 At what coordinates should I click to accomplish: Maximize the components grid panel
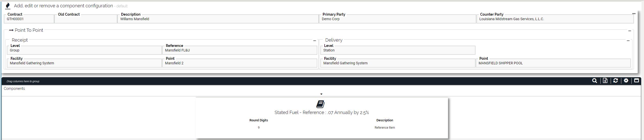pos(636,81)
